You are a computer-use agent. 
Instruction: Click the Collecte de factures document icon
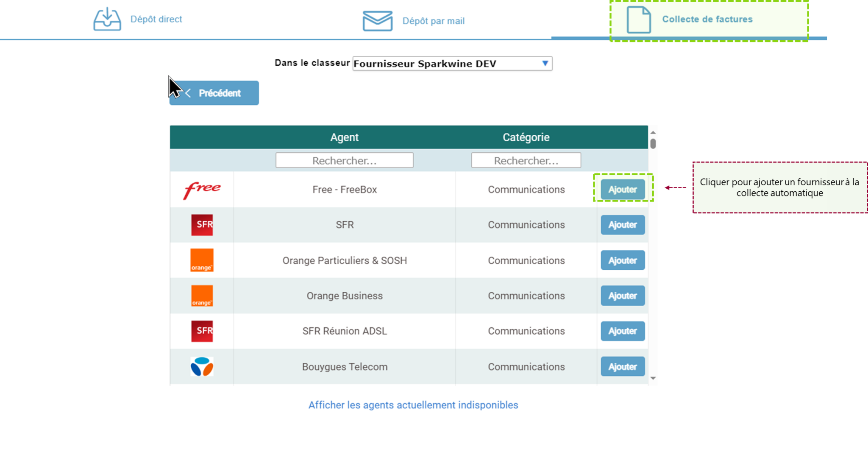639,20
